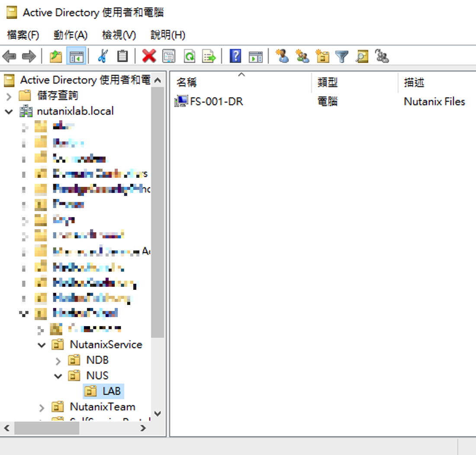Screen dimensions: 476x455
Task: Open the 說明(H) menu
Action: (168, 35)
